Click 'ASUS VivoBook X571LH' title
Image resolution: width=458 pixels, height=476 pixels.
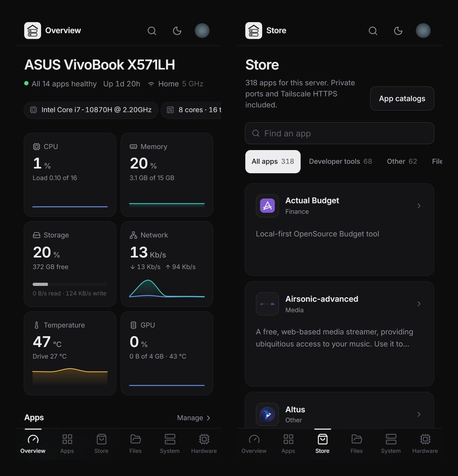pos(100,65)
